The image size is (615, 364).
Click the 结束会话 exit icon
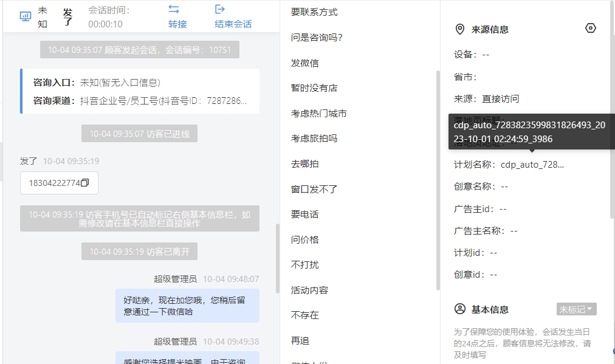(x=220, y=9)
